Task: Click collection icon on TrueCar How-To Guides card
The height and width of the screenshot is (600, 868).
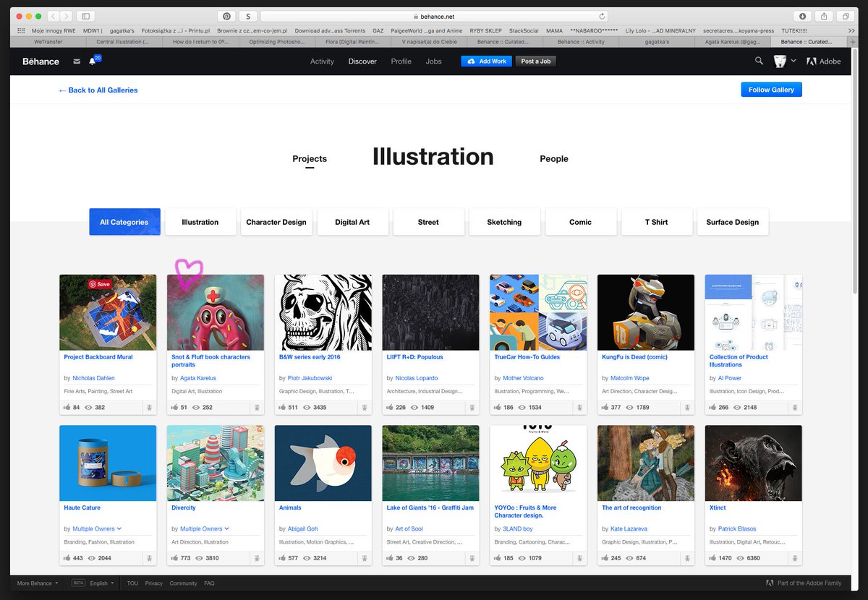Action: click(x=579, y=408)
